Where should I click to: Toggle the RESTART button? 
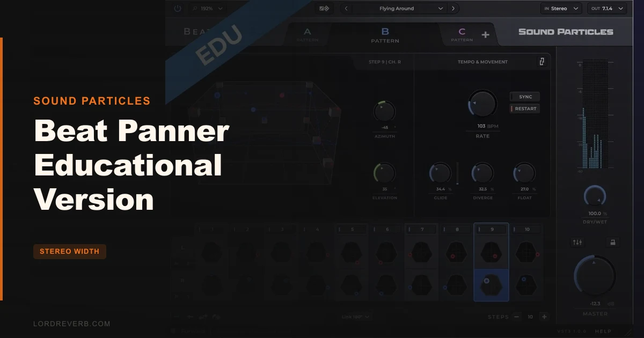point(525,108)
